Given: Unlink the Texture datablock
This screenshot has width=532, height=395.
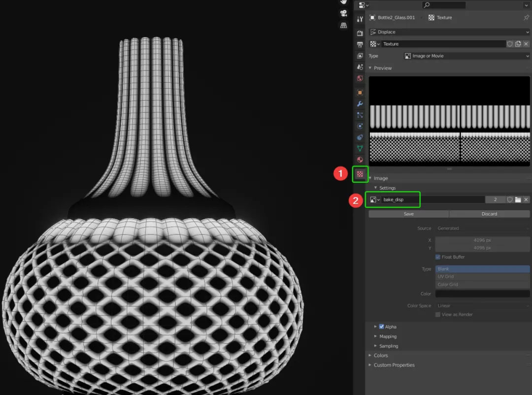Looking at the screenshot, I should pos(526,44).
